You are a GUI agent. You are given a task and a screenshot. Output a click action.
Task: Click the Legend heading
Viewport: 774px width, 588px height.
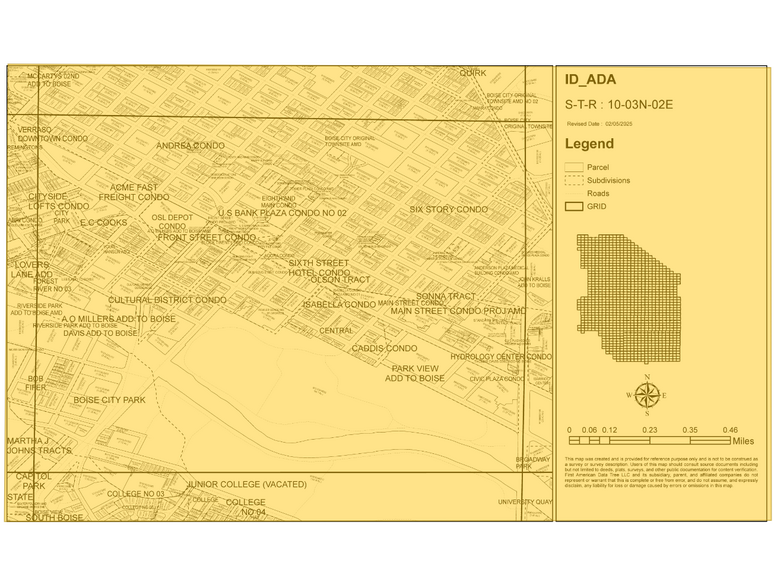(x=589, y=144)
